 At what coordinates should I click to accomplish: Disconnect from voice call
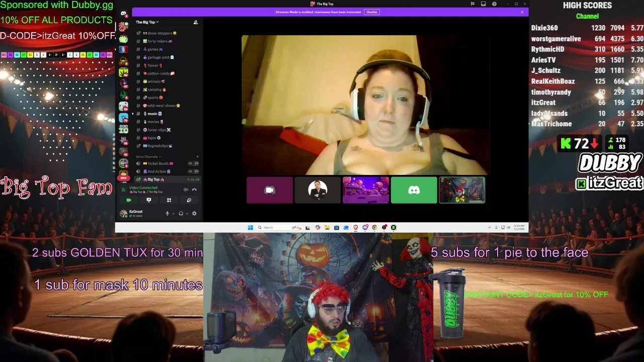point(194,190)
